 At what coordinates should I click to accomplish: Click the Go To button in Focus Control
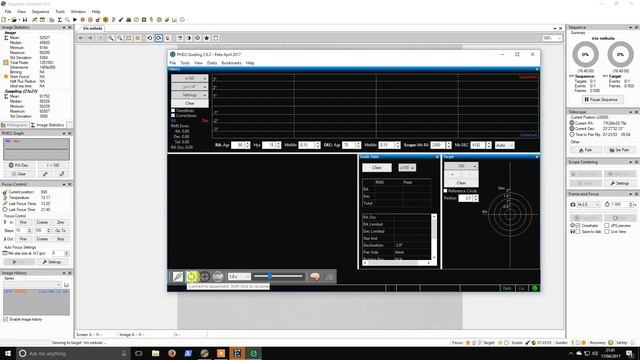tap(60, 231)
